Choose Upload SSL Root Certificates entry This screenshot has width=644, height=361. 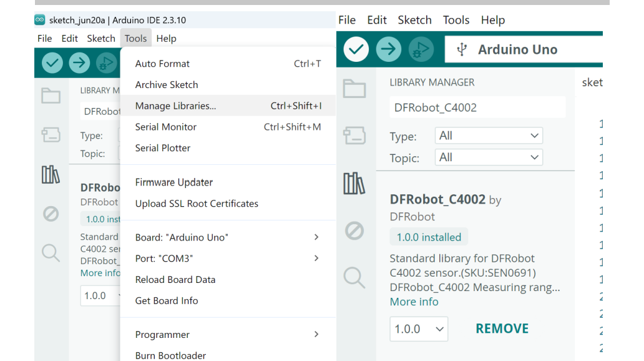click(x=228, y=204)
